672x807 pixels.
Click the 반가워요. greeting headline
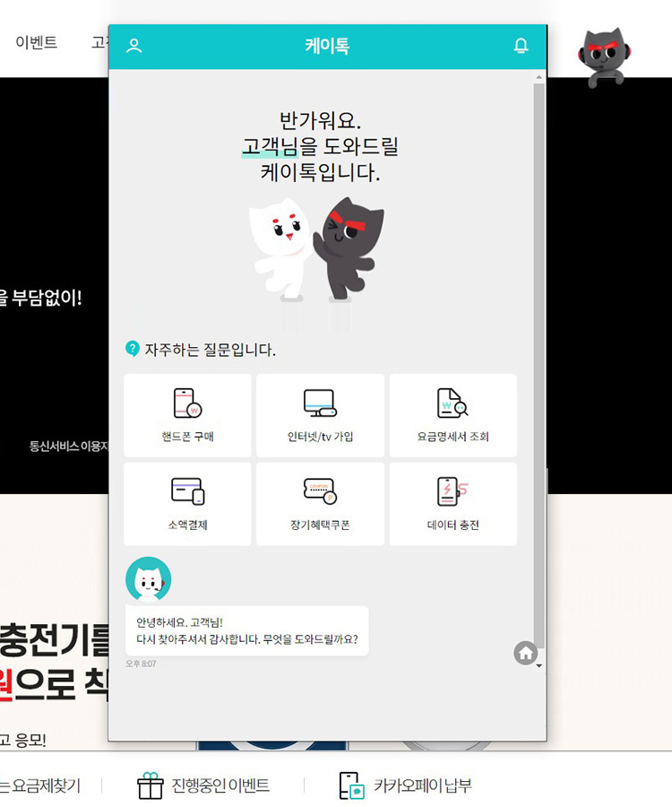pyautogui.click(x=320, y=120)
